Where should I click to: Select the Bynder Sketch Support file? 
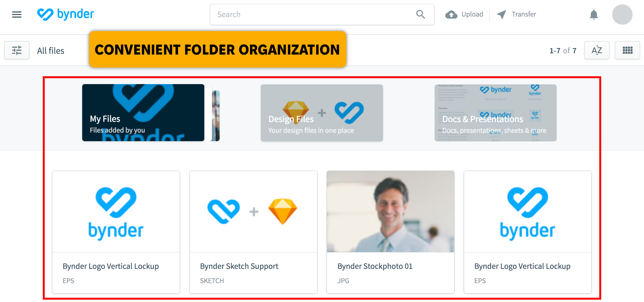(x=253, y=232)
